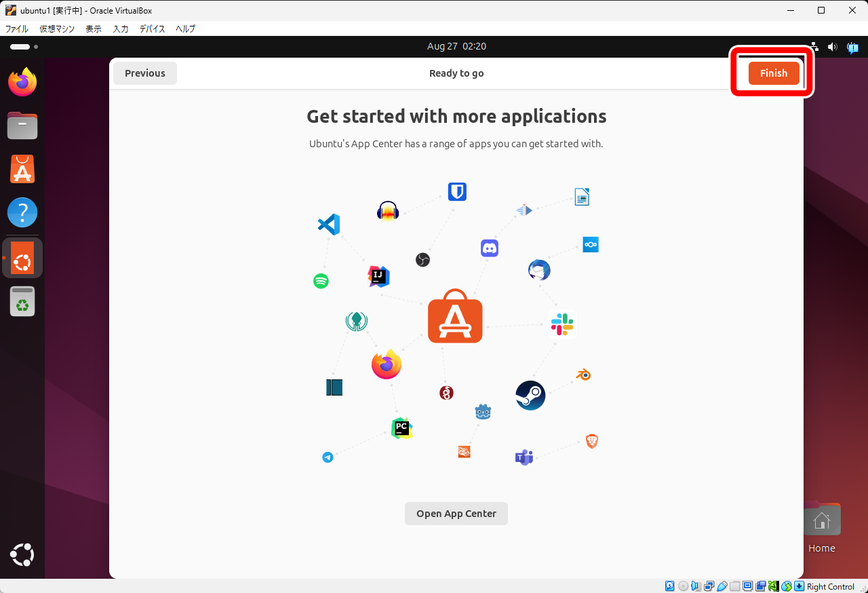This screenshot has width=868, height=593.
Task: Open the 表示 menu
Action: click(94, 28)
